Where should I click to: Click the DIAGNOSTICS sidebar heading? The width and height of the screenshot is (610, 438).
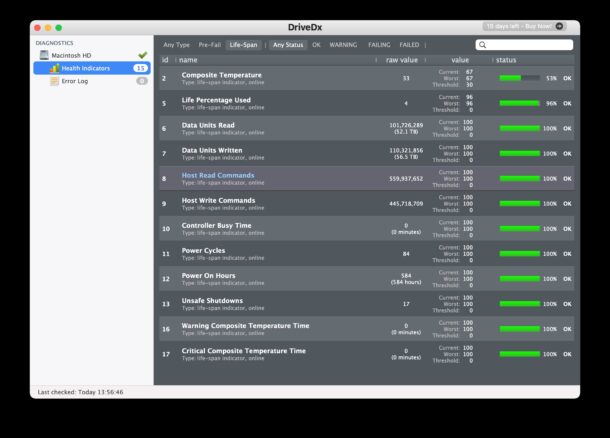tap(54, 43)
